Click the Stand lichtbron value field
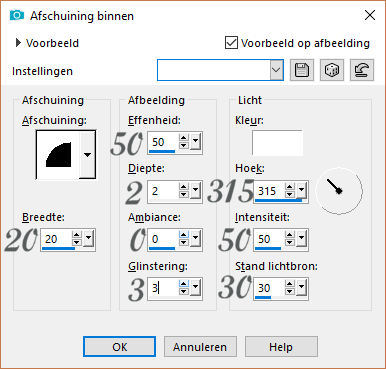 [x=269, y=288]
